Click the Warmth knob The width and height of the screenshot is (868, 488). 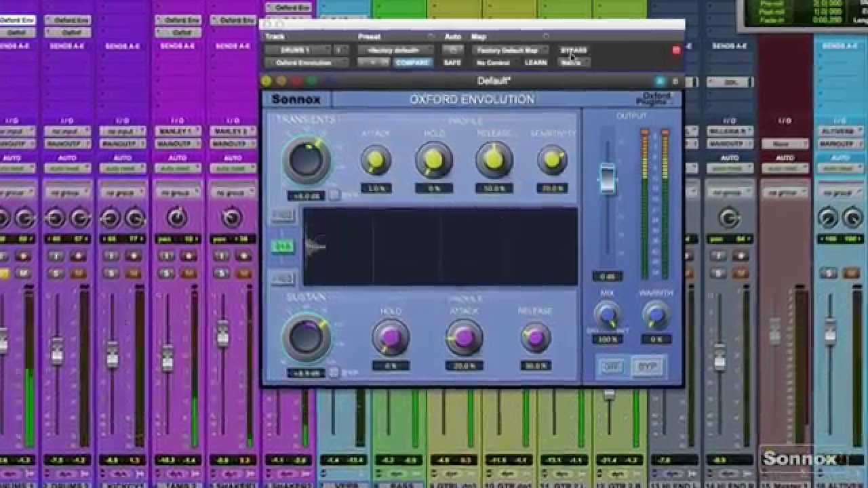coord(656,315)
